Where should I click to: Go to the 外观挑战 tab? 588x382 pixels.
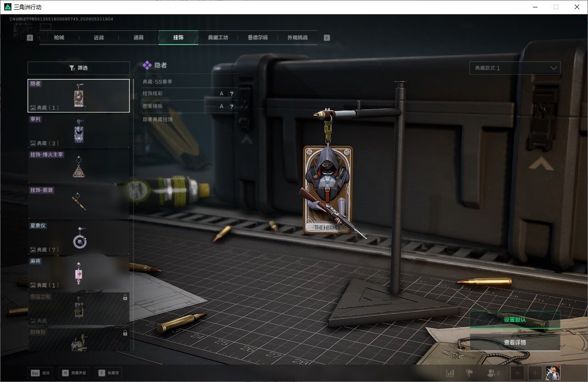pos(297,38)
